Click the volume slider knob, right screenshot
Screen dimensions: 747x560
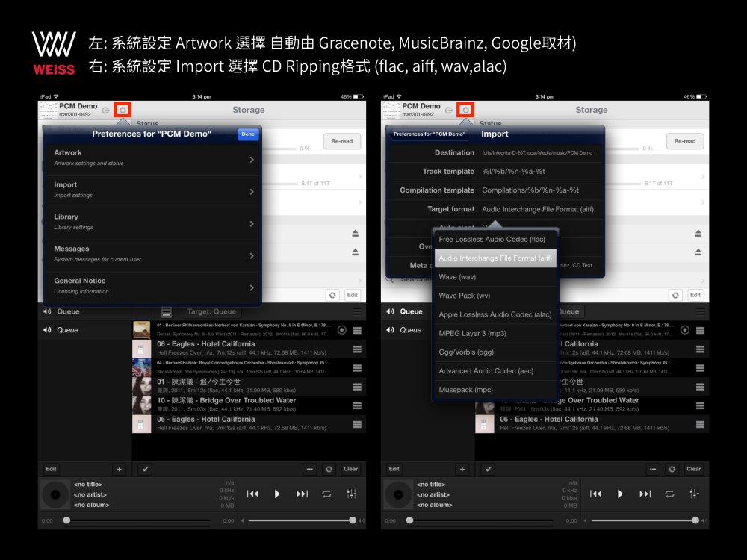tap(695, 520)
